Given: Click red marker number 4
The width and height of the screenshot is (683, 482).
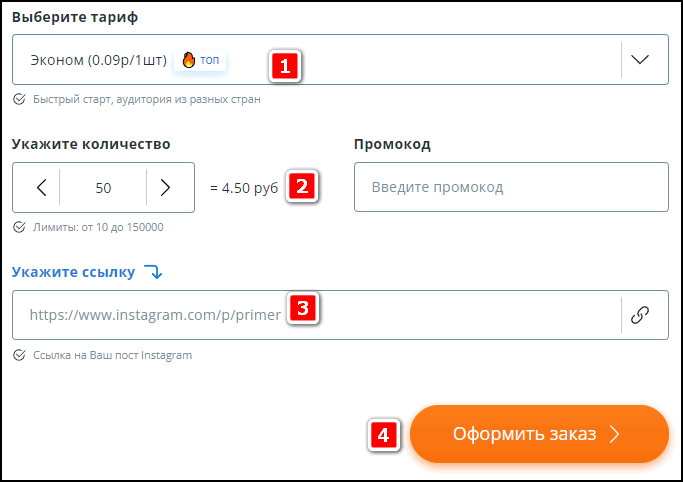Looking at the screenshot, I should coord(383,435).
